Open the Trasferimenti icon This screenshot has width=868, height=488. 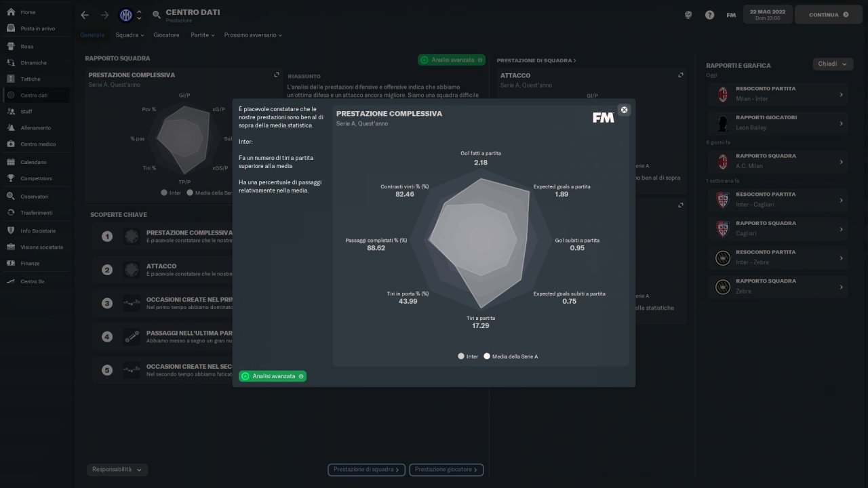(11, 213)
